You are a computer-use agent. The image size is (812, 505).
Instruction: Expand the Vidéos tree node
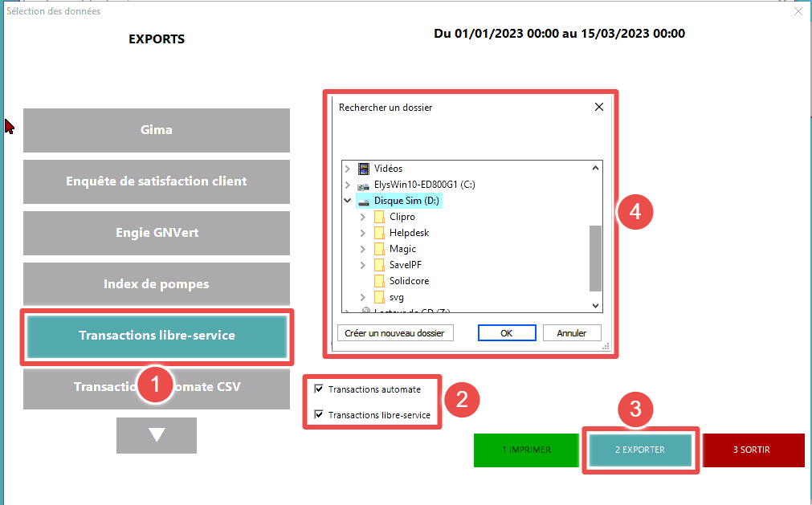[x=348, y=169]
